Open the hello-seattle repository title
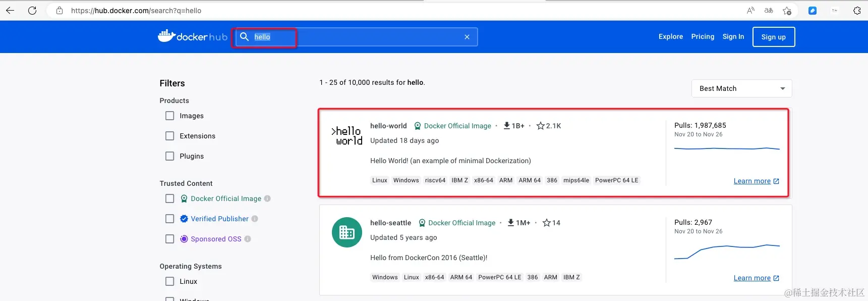Image resolution: width=868 pixels, height=301 pixels. click(x=391, y=223)
